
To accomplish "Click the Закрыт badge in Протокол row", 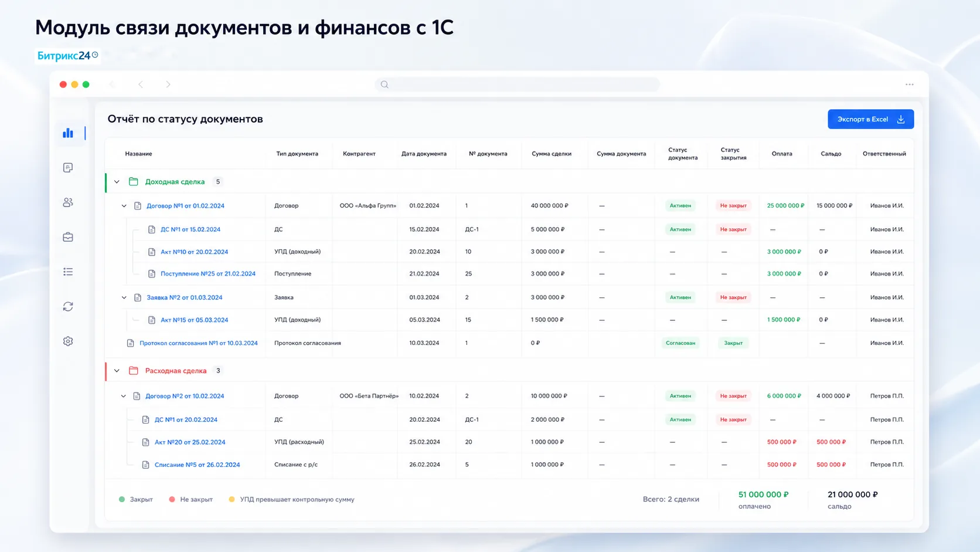I will click(x=733, y=343).
